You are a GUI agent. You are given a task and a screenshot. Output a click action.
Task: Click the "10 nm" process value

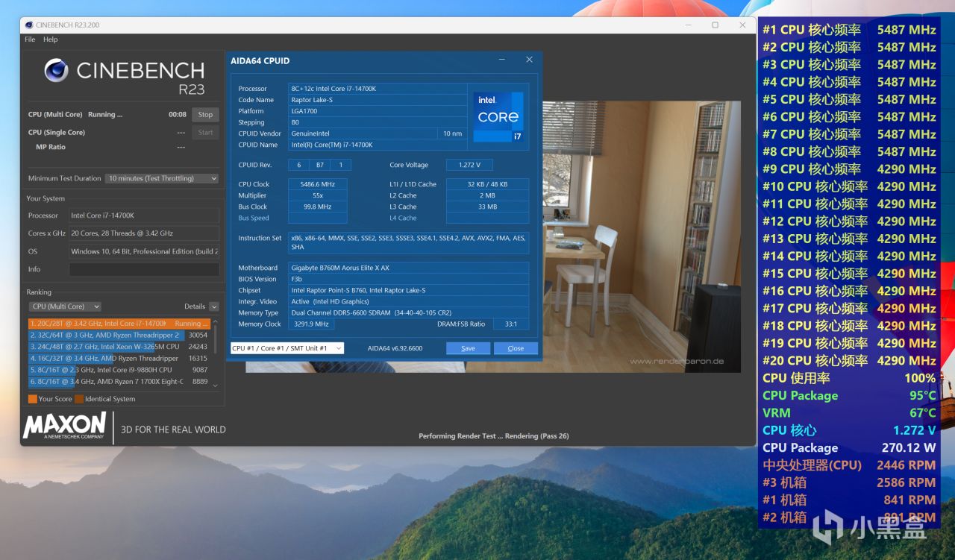452,133
